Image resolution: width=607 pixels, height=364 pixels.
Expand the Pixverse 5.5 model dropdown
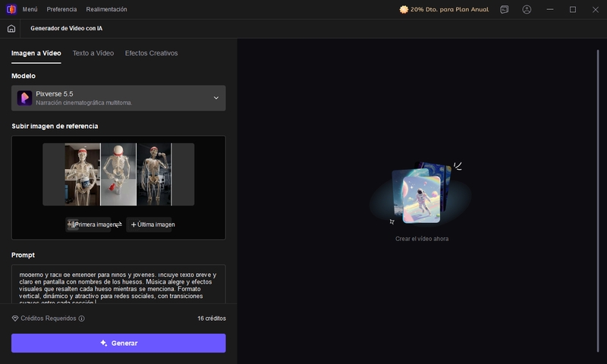[x=215, y=98]
